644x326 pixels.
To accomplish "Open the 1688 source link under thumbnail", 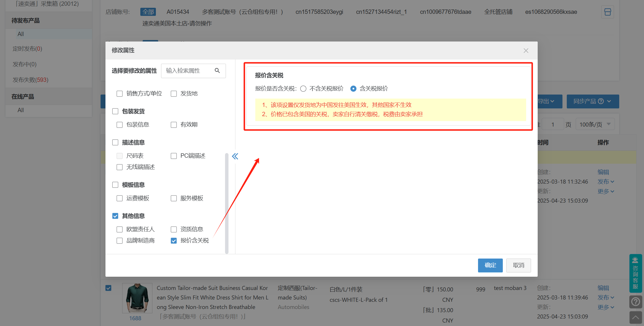I will pos(135,318).
